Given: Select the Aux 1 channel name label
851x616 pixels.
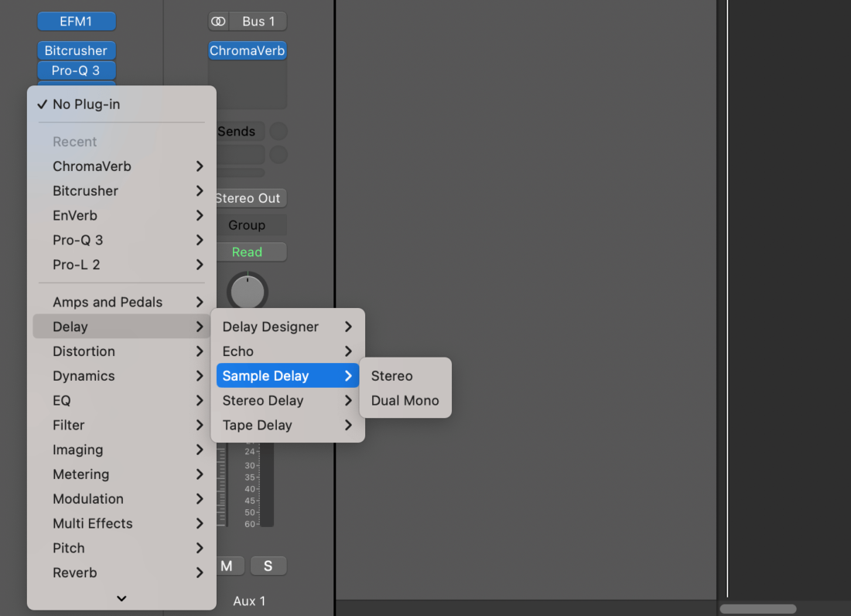Looking at the screenshot, I should tap(249, 601).
